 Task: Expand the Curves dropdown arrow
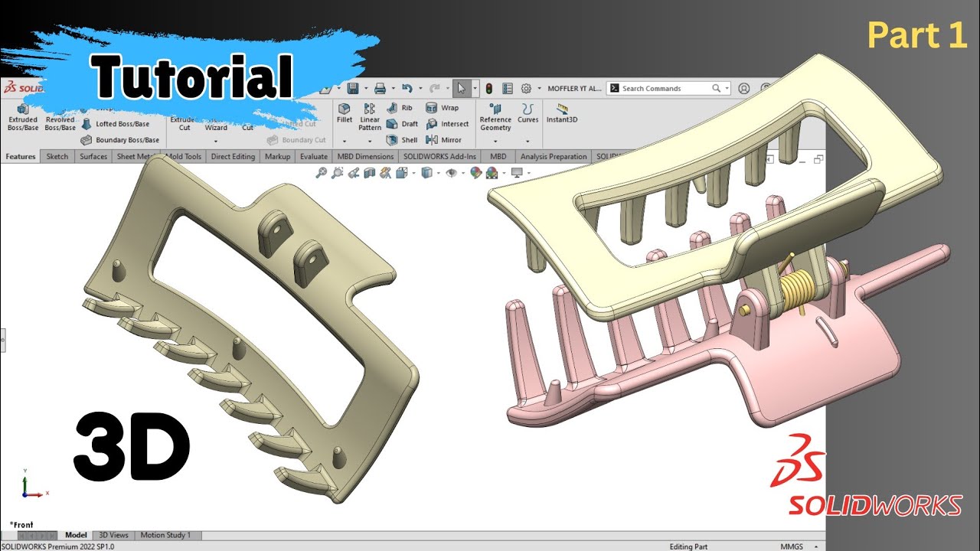coord(528,142)
